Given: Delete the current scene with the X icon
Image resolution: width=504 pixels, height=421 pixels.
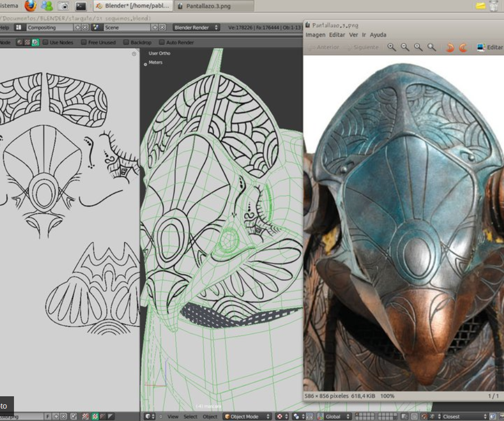Looking at the screenshot, I should pos(162,27).
